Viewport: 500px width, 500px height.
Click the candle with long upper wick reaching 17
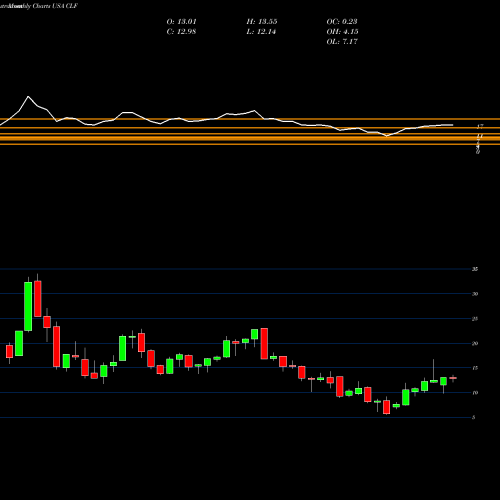pos(434,381)
